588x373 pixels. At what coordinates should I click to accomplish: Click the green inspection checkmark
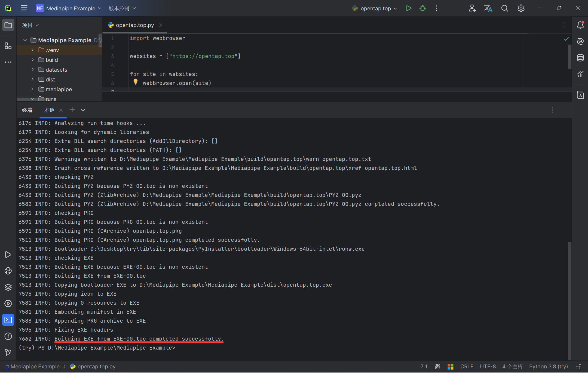pos(566,39)
